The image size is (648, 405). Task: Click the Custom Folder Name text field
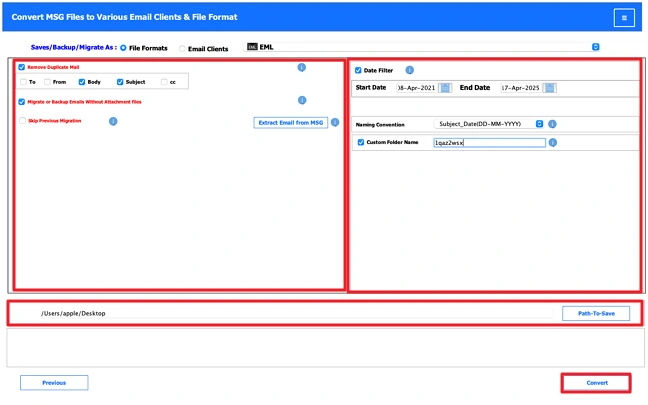click(488, 143)
